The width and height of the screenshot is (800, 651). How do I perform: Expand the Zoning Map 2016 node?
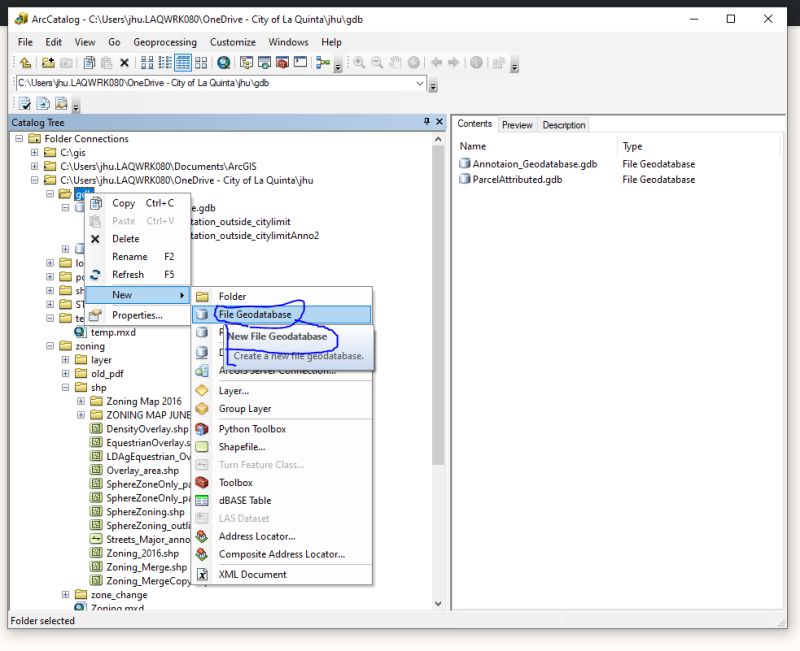(x=82, y=400)
